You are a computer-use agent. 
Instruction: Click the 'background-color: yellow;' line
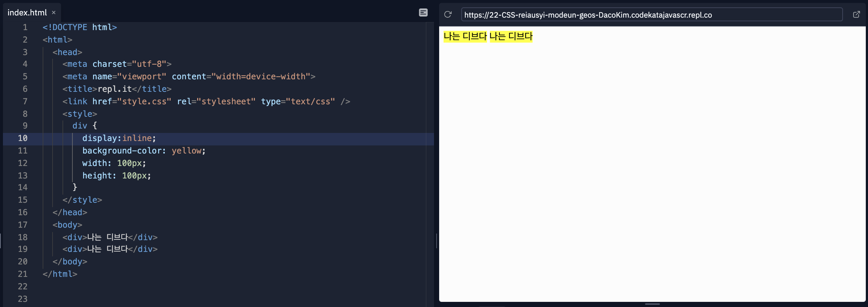coord(144,151)
